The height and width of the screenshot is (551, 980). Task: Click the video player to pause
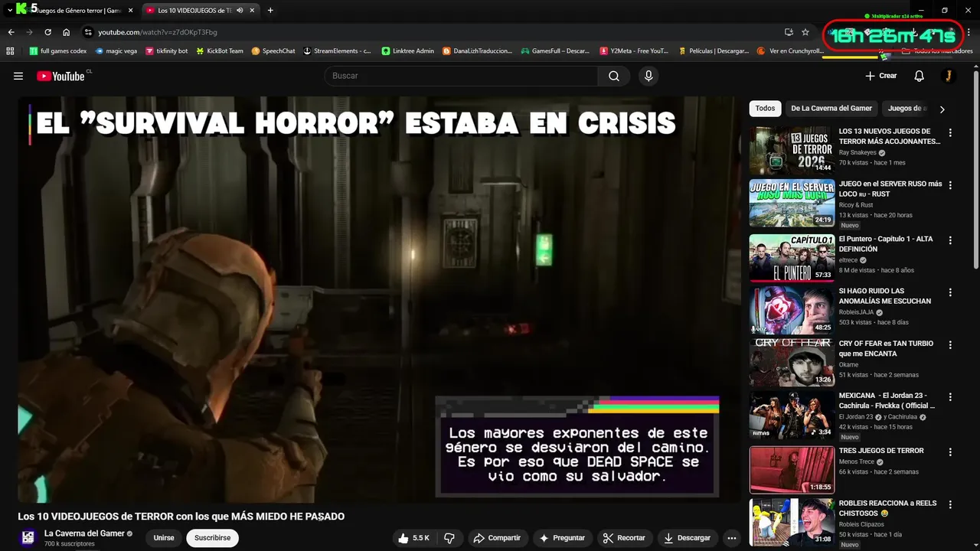tap(379, 298)
